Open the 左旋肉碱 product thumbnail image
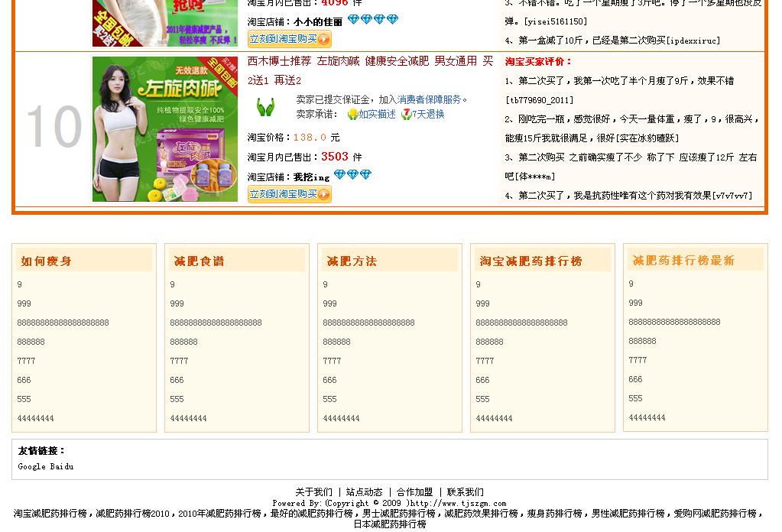Viewport: 782px width, 532px height. point(165,129)
